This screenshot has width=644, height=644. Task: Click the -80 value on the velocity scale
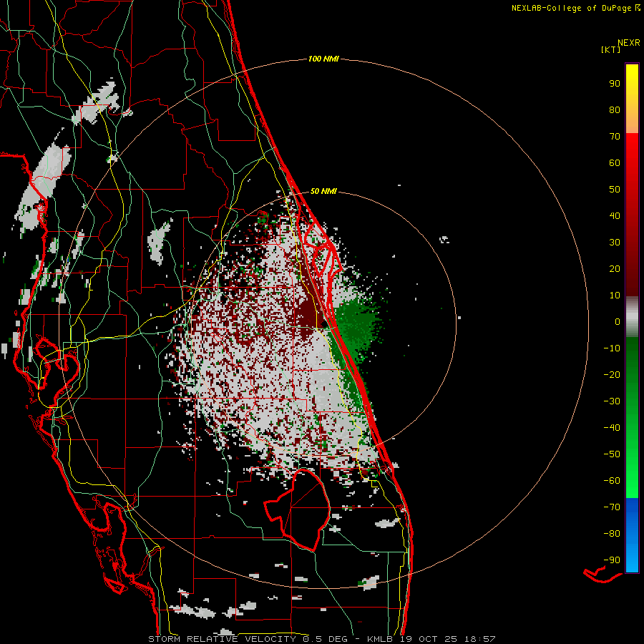(x=612, y=534)
